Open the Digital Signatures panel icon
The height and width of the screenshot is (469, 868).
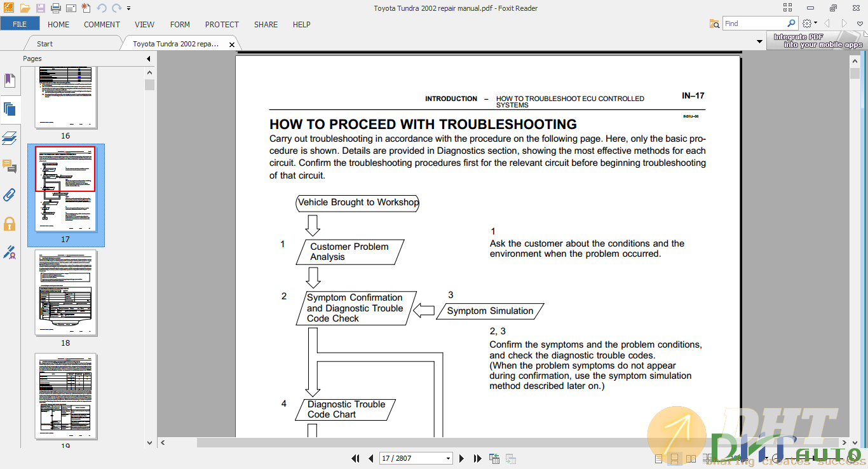[10, 252]
